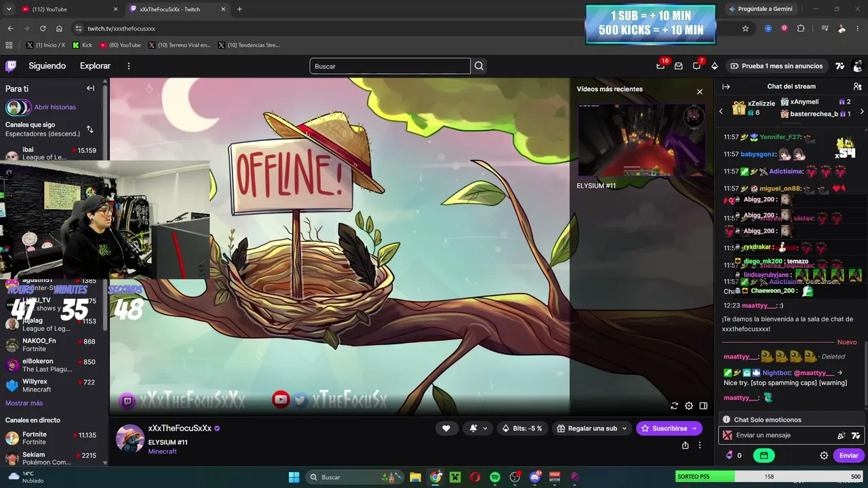Screen dimensions: 868x488
Task: Show previous gifter leaderboard entries in chat
Action: (x=721, y=110)
